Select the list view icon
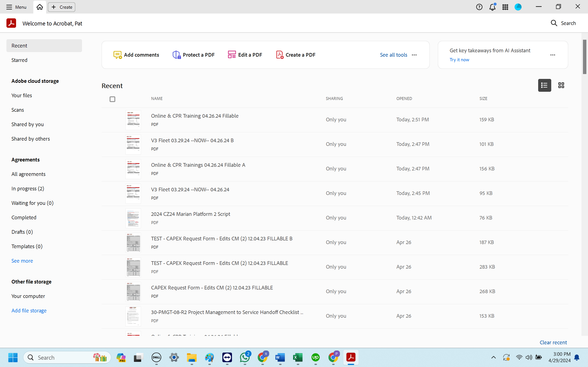The height and width of the screenshot is (367, 588). click(545, 85)
